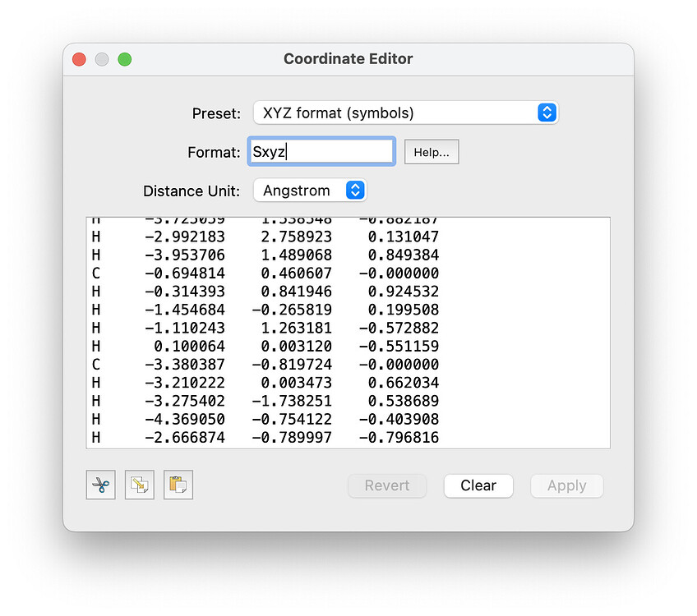Click the Preset dropdown chevron arrows
Screen dimensions: 697x616
click(546, 113)
